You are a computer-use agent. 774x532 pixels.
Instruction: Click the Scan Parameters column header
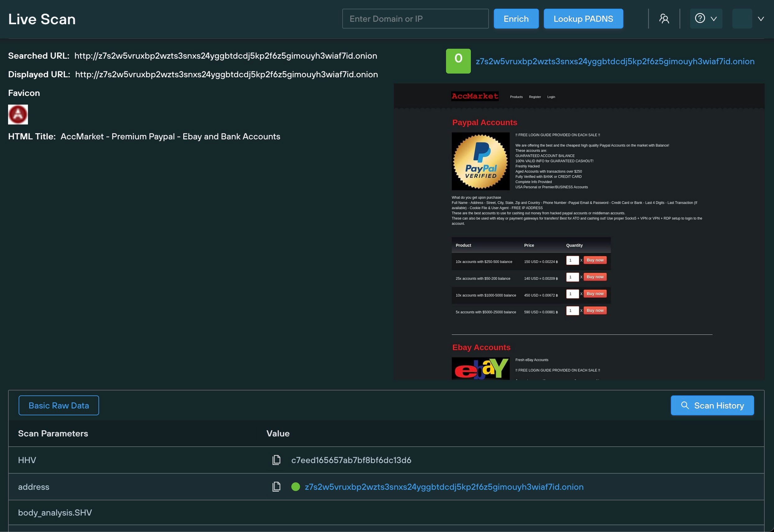point(53,433)
